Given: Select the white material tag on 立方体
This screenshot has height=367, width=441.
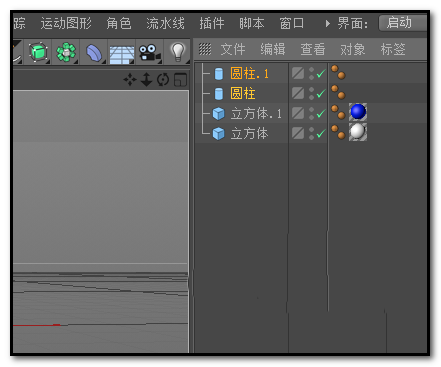Looking at the screenshot, I should 358,132.
